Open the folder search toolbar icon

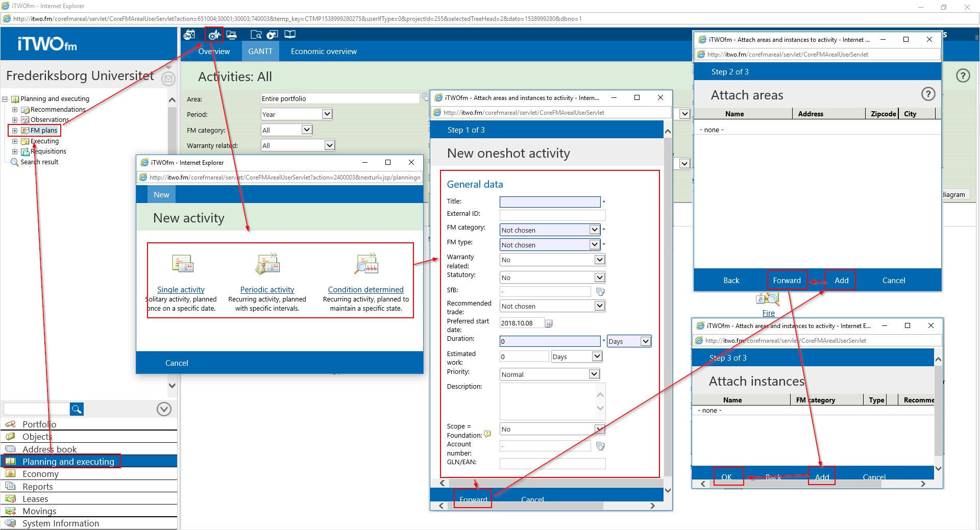pyautogui.click(x=256, y=35)
